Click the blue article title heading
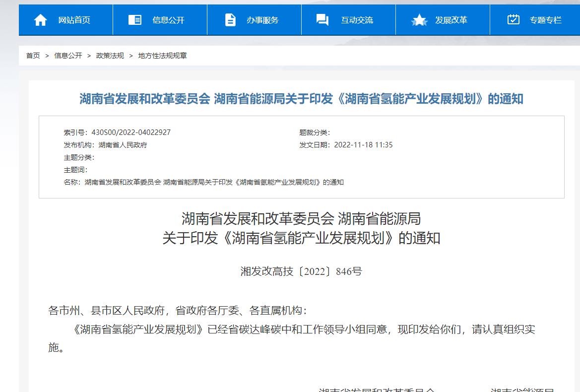 (301, 99)
